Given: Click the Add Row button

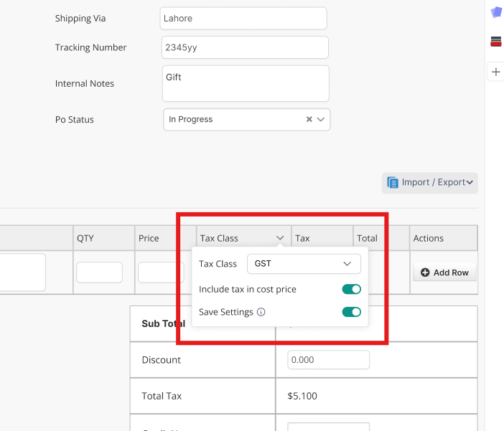Looking at the screenshot, I should click(444, 273).
